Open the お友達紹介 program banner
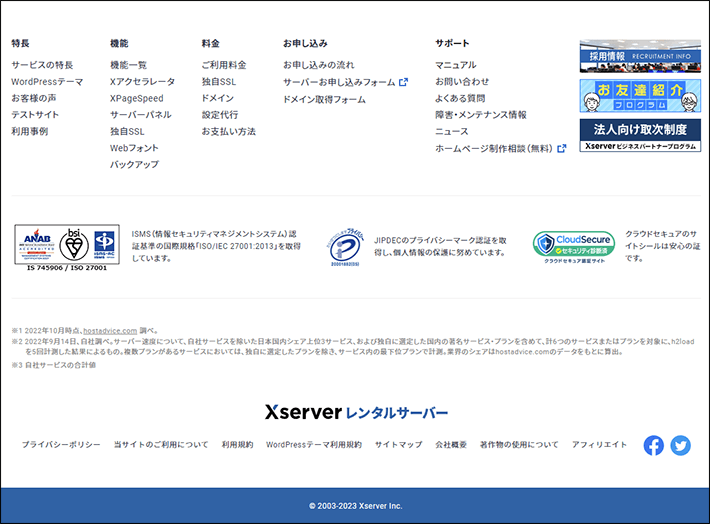710x524 pixels. [640, 96]
